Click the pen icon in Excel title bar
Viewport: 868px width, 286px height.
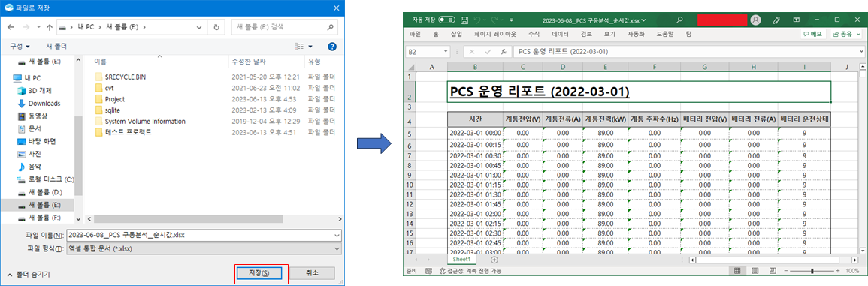(776, 20)
